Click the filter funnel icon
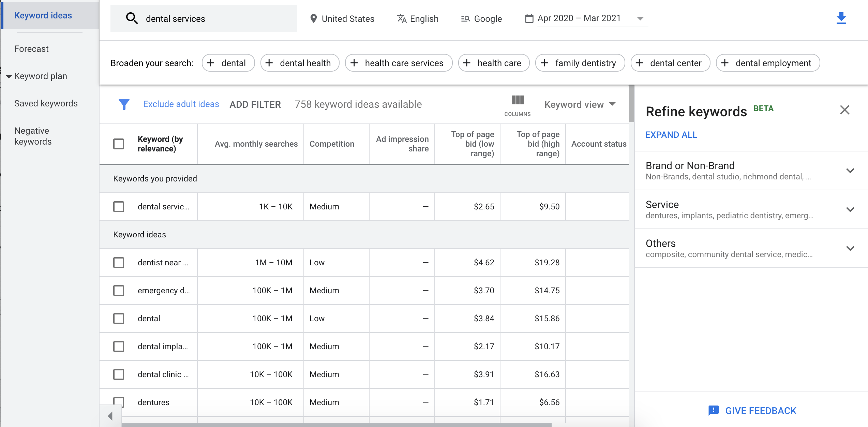The width and height of the screenshot is (868, 427). point(124,104)
